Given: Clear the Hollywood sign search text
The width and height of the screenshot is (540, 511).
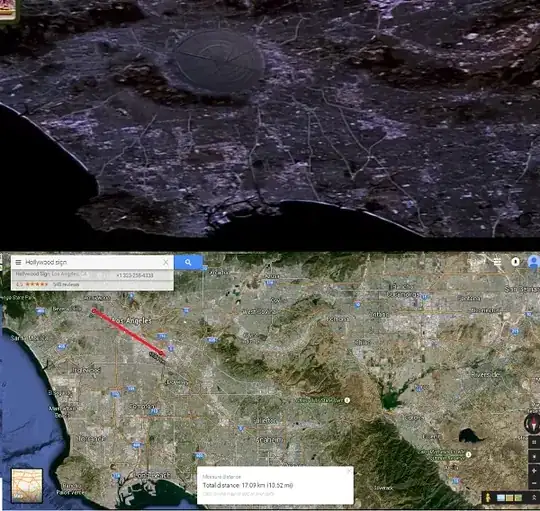Looking at the screenshot, I should 166,262.
